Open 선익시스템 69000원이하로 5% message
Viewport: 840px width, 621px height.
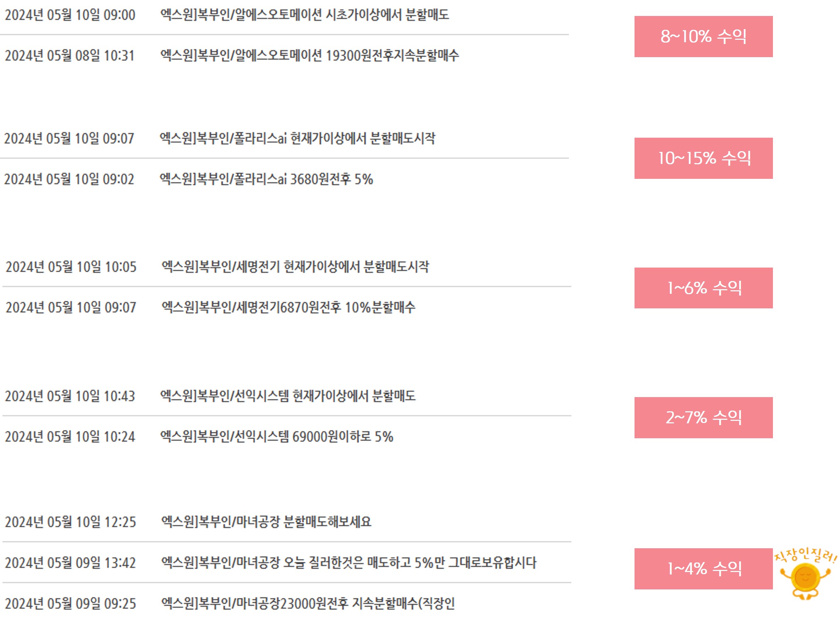(x=276, y=436)
